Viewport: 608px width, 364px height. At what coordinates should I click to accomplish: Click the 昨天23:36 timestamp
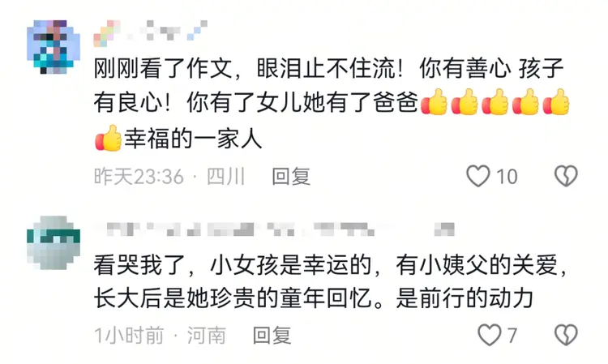pos(139,178)
